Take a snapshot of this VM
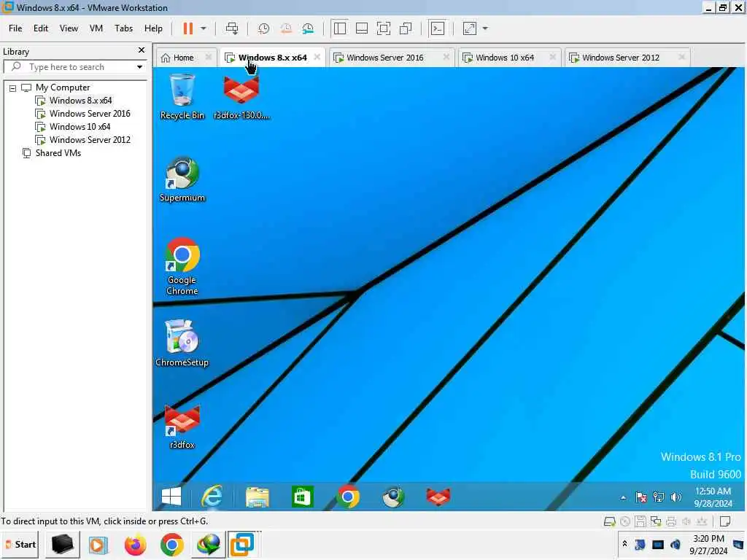 tap(263, 28)
